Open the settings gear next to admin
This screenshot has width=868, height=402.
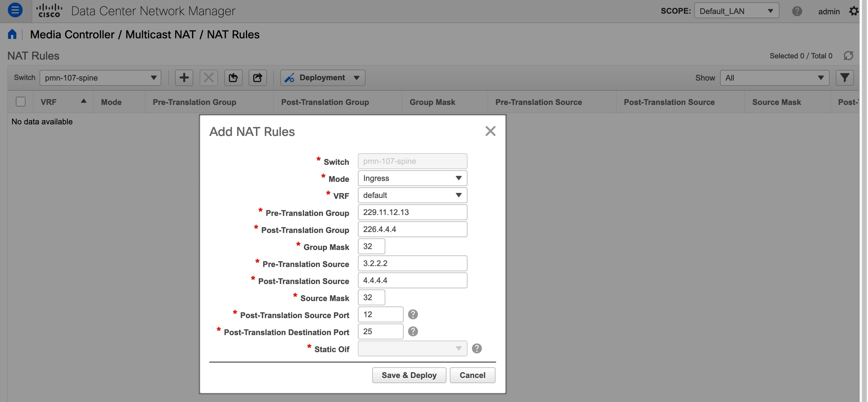coord(854,11)
